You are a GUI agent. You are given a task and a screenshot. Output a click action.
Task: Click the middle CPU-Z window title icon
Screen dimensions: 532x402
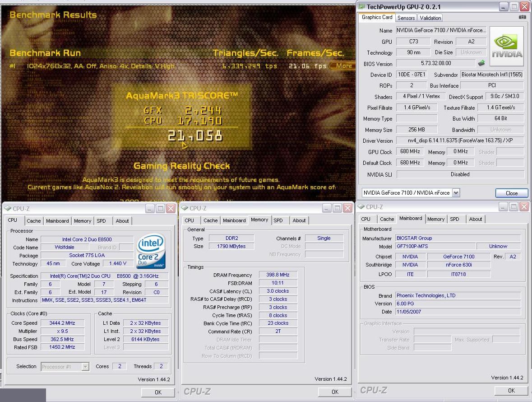[x=185, y=208]
